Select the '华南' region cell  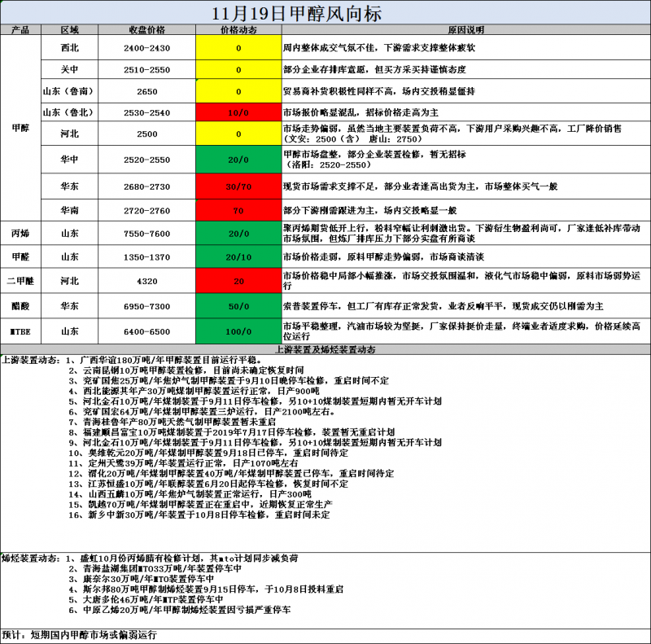70,210
